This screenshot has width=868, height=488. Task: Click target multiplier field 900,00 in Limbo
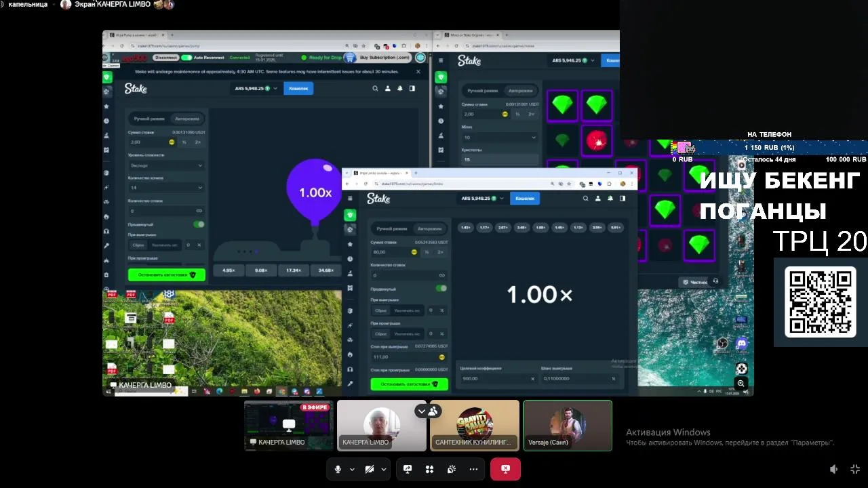pos(497,379)
